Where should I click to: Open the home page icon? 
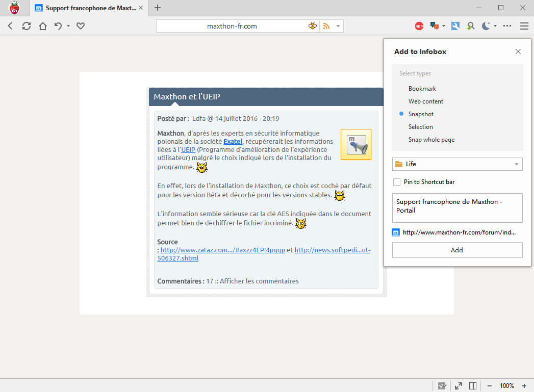[x=43, y=26]
